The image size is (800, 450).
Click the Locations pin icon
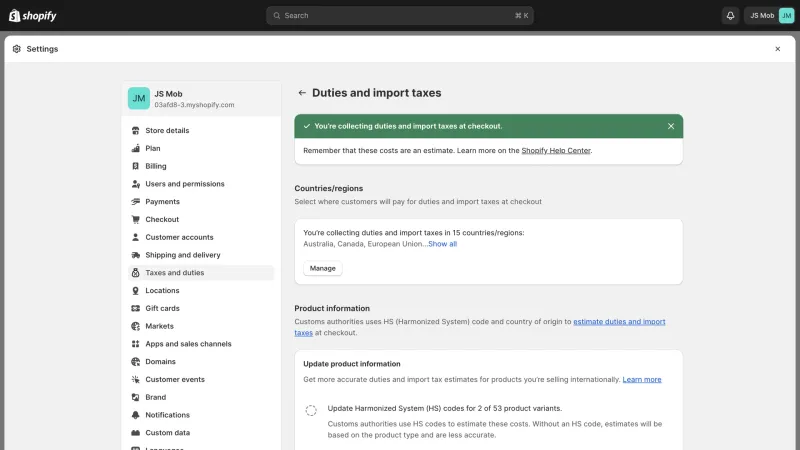[135, 291]
